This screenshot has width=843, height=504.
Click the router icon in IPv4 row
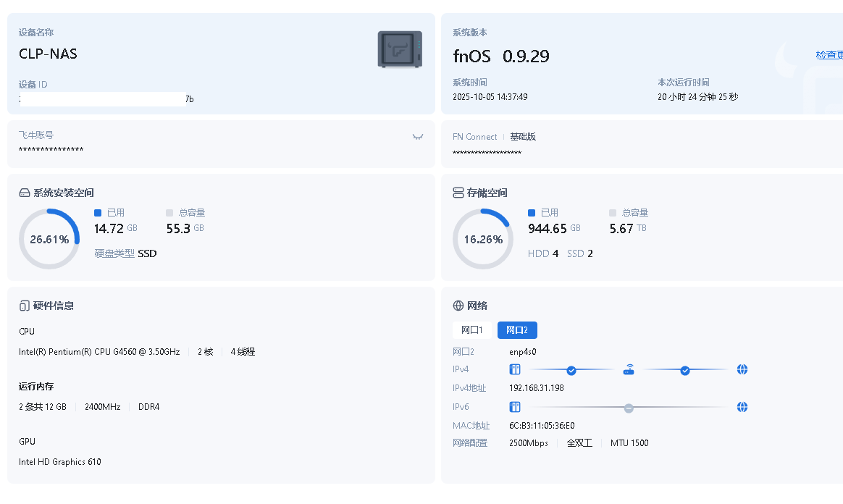click(629, 370)
